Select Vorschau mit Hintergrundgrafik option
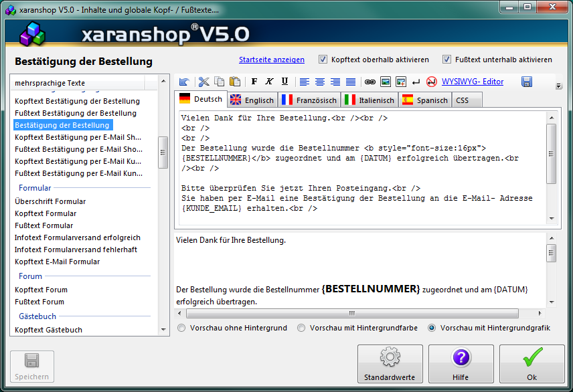Image resolution: width=573 pixels, height=392 pixels. [x=432, y=328]
